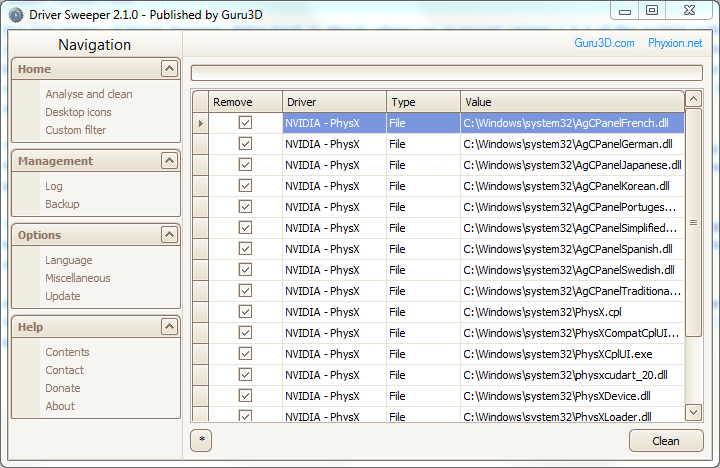The height and width of the screenshot is (468, 720).
Task: Click the vertical scrollbar thumb
Action: point(693,222)
